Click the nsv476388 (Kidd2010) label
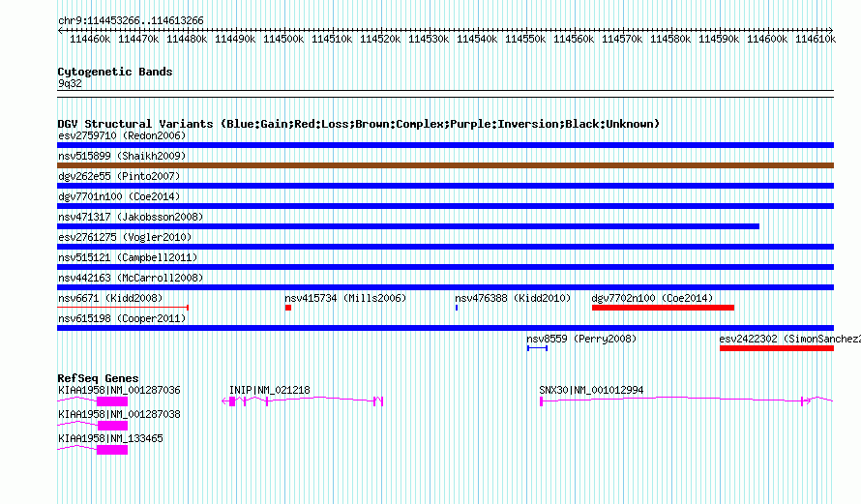The width and height of the screenshot is (861, 504). point(513,298)
